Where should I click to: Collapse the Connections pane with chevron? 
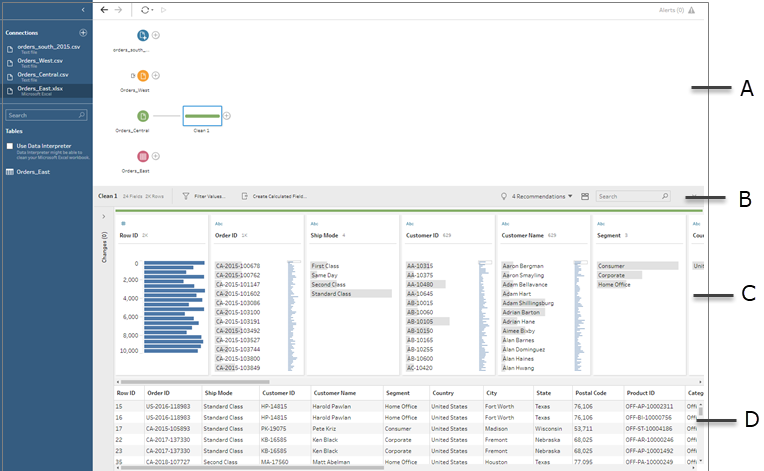pyautogui.click(x=83, y=10)
